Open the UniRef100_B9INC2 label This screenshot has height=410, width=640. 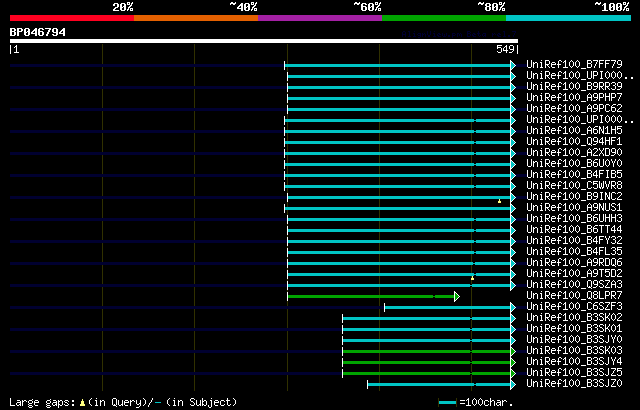click(x=574, y=197)
